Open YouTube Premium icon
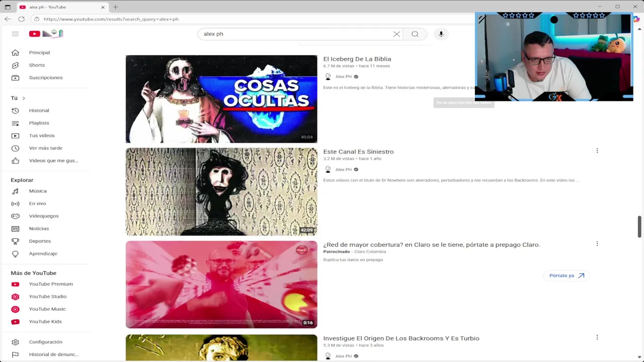 [x=15, y=284]
